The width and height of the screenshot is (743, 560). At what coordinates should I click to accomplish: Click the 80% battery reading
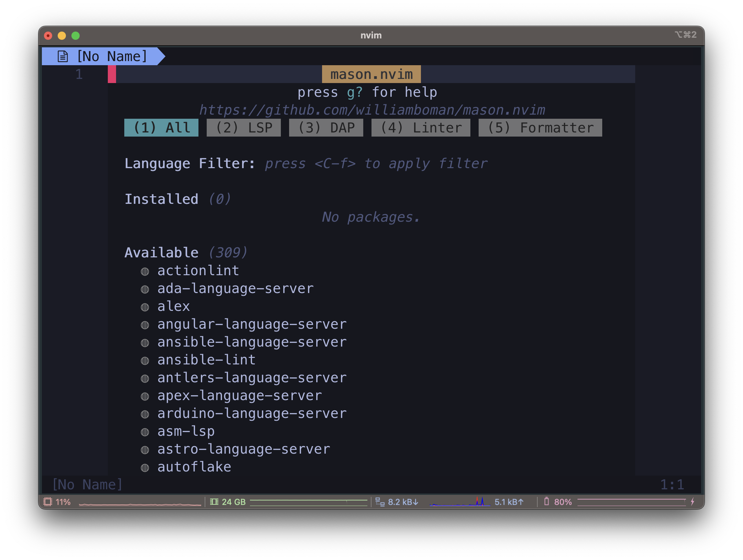click(563, 502)
